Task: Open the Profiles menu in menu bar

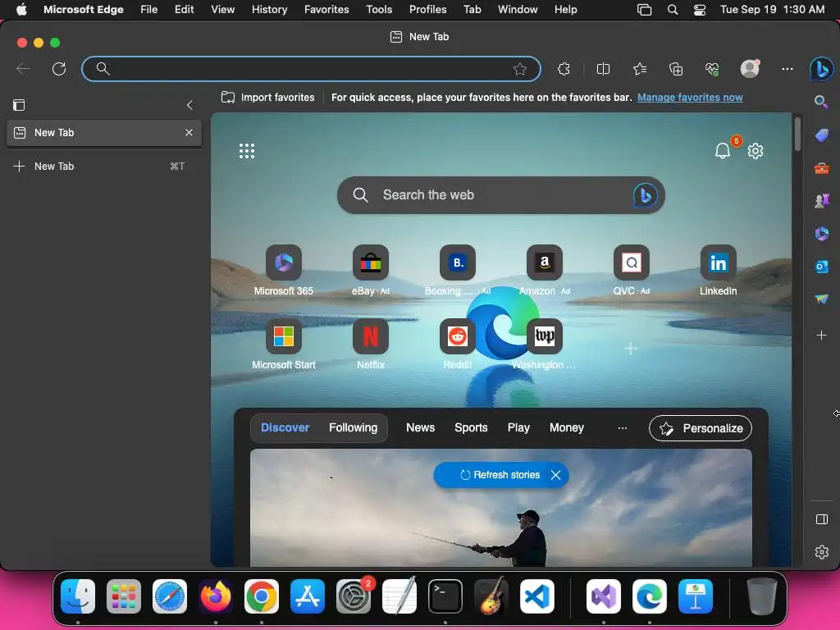Action: click(427, 10)
